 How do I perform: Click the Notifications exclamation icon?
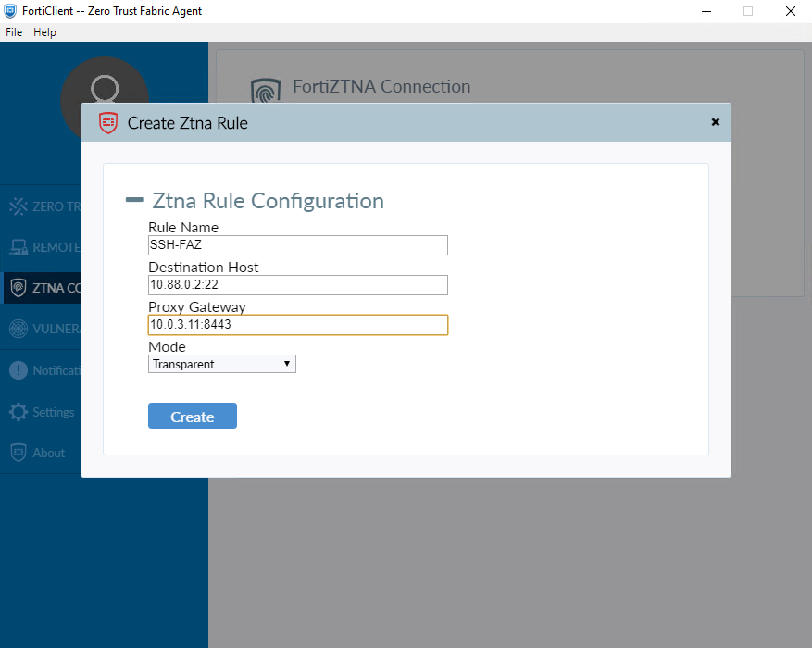pos(19,370)
